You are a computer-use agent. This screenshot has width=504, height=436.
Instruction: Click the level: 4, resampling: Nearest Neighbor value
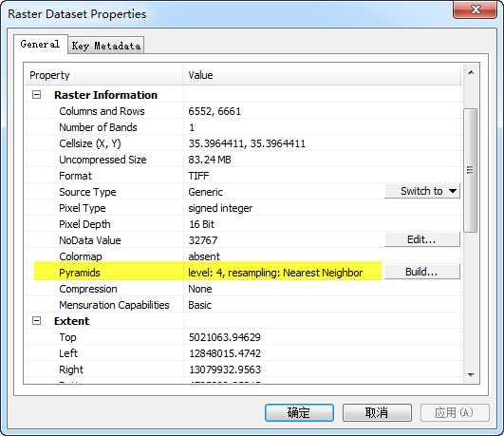[x=275, y=273]
